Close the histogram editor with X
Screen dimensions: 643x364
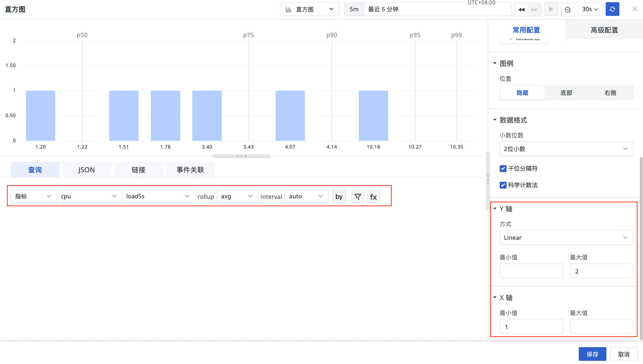coord(634,9)
